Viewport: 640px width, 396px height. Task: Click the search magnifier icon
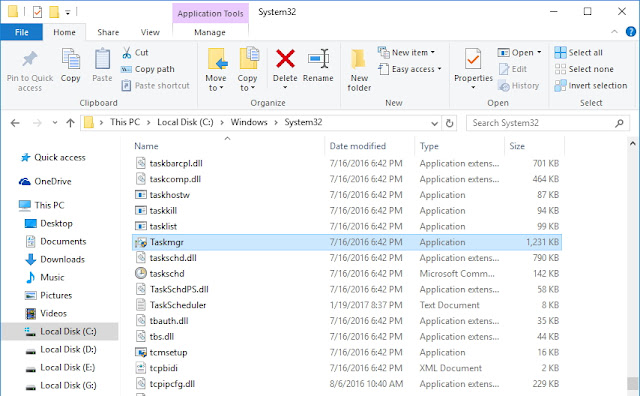click(619, 123)
